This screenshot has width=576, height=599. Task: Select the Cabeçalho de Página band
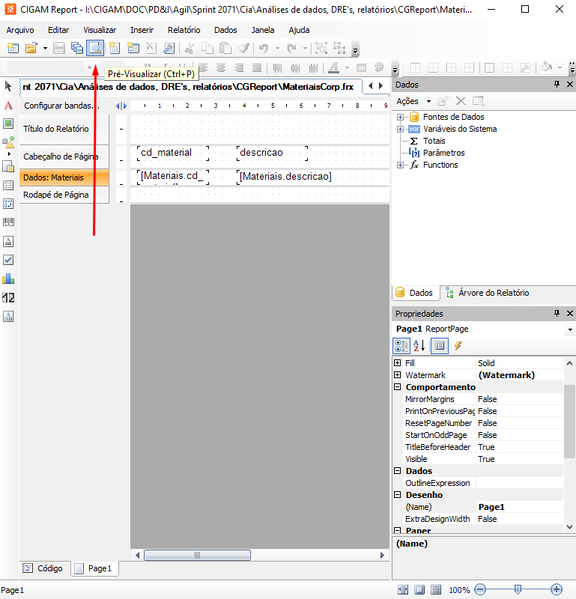64,157
